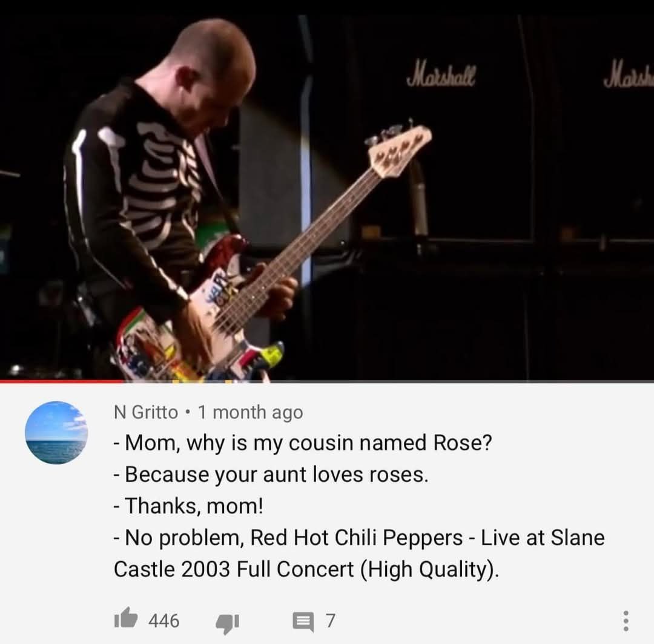
Task: Click the 446 like count
Action: point(164,620)
